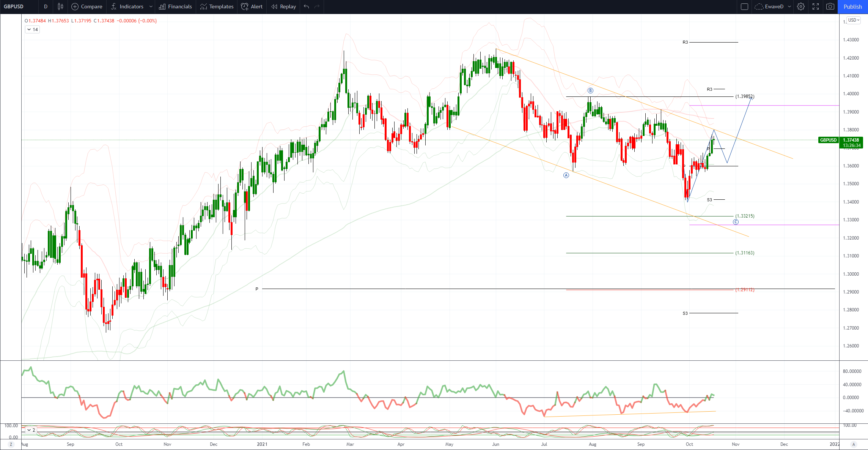Open the candlestick chart style selector
Screen dimensions: 868x450
click(60, 6)
